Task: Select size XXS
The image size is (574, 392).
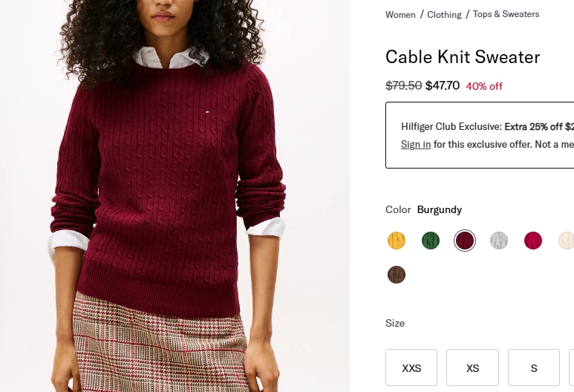Action: (411, 367)
